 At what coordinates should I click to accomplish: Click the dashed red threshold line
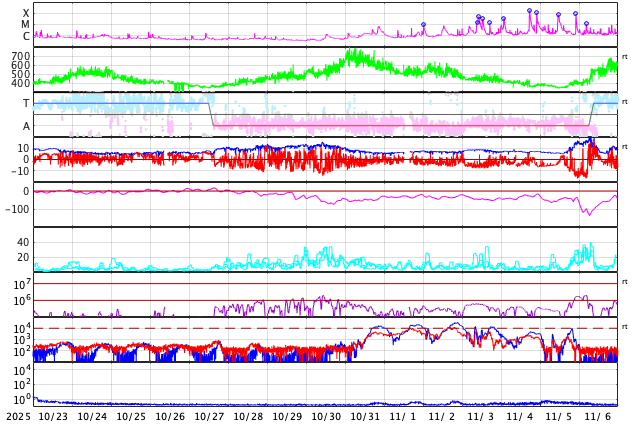(x=300, y=328)
